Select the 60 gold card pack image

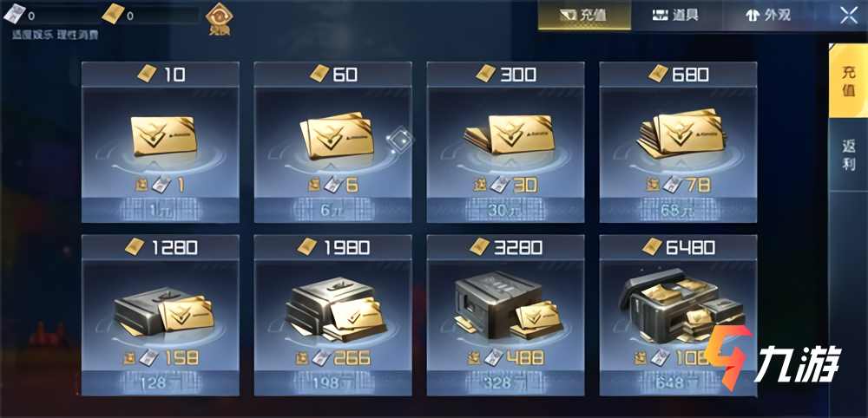click(x=337, y=135)
